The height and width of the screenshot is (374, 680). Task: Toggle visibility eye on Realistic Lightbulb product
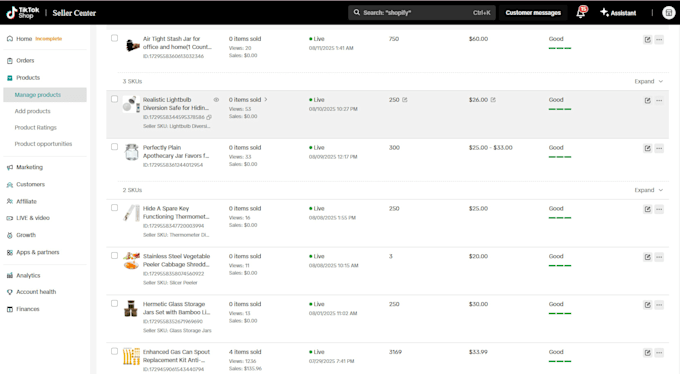(216, 100)
